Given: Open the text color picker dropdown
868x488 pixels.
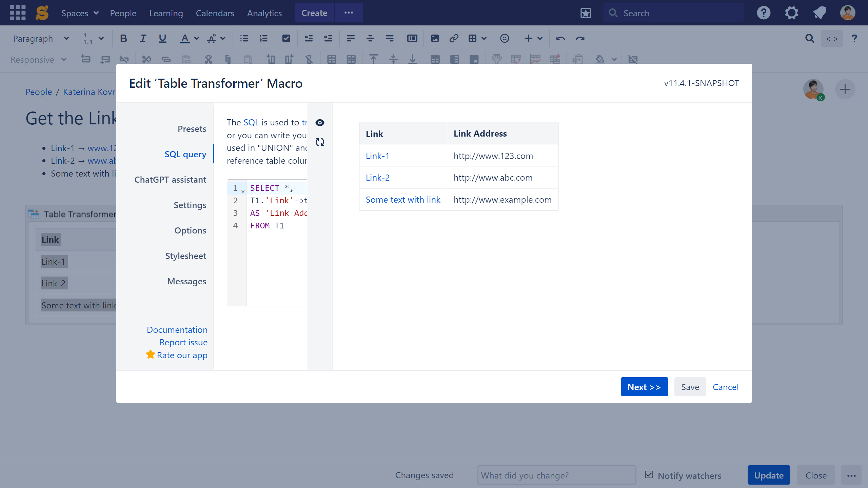Looking at the screenshot, I should (x=197, y=39).
